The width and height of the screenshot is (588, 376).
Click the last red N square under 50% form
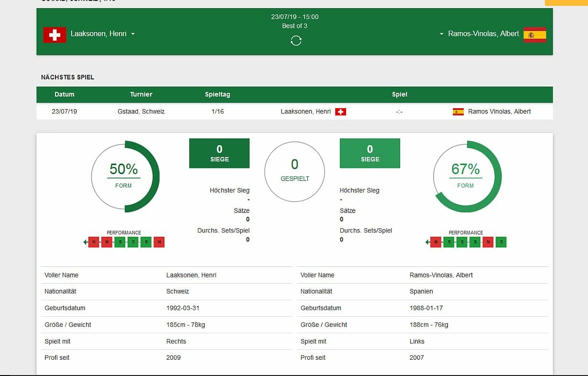[159, 243]
